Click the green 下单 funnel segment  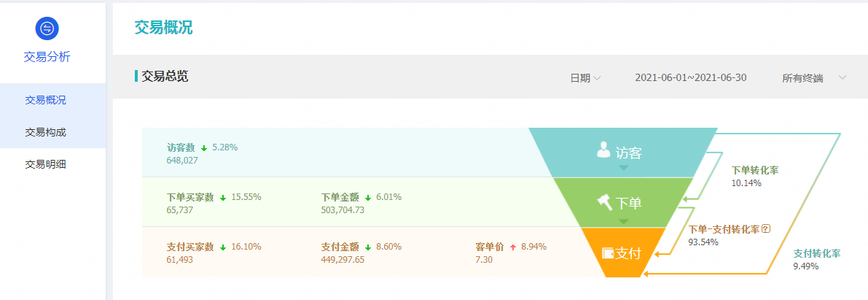click(623, 202)
